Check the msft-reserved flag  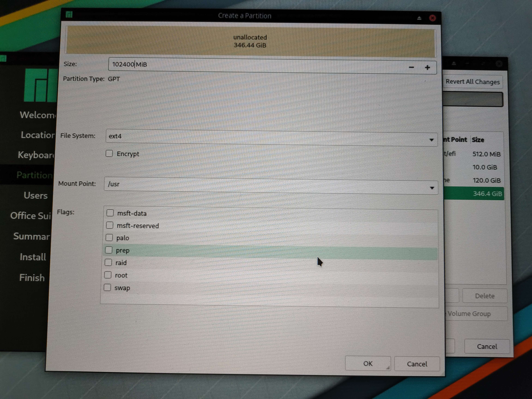click(110, 225)
